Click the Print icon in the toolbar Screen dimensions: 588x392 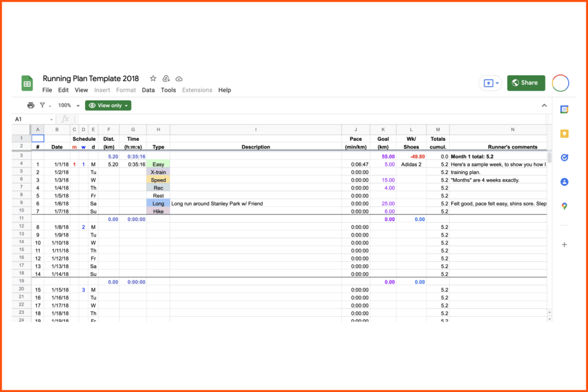point(30,105)
